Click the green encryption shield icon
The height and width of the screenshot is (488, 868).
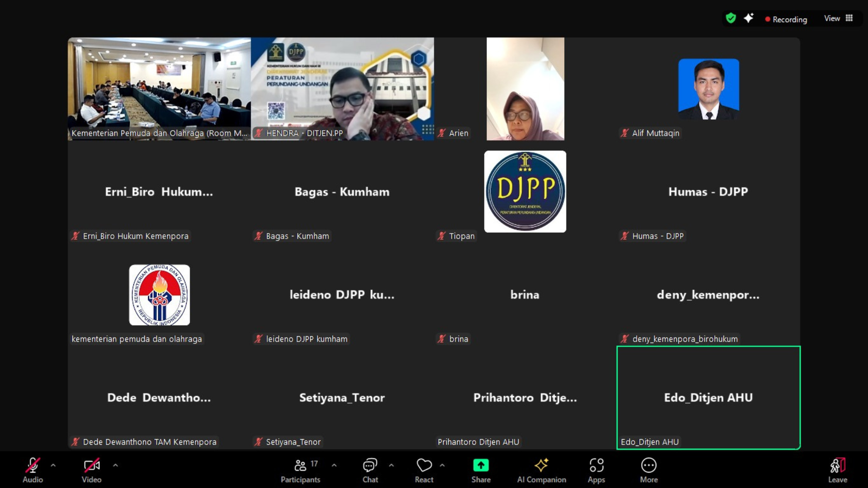click(731, 18)
